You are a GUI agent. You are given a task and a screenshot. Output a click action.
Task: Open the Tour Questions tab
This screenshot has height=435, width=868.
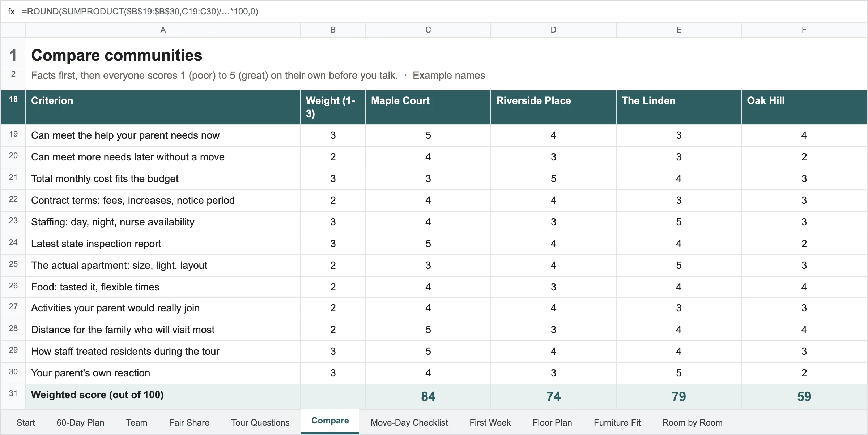[260, 422]
